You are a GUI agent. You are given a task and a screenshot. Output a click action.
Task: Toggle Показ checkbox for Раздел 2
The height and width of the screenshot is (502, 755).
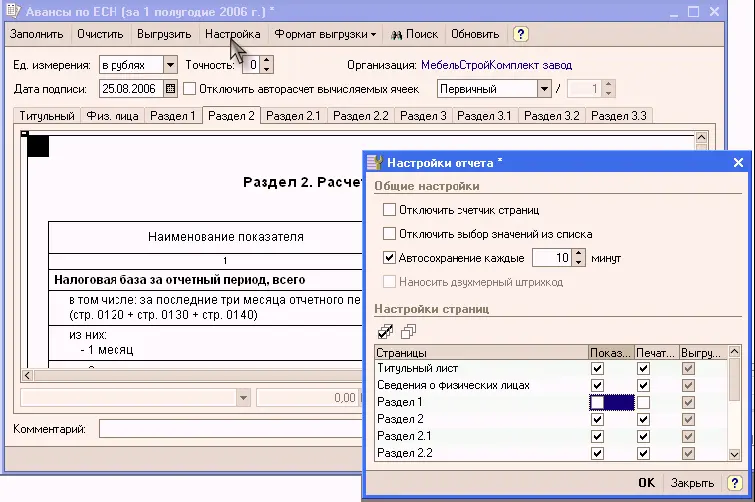(x=597, y=419)
